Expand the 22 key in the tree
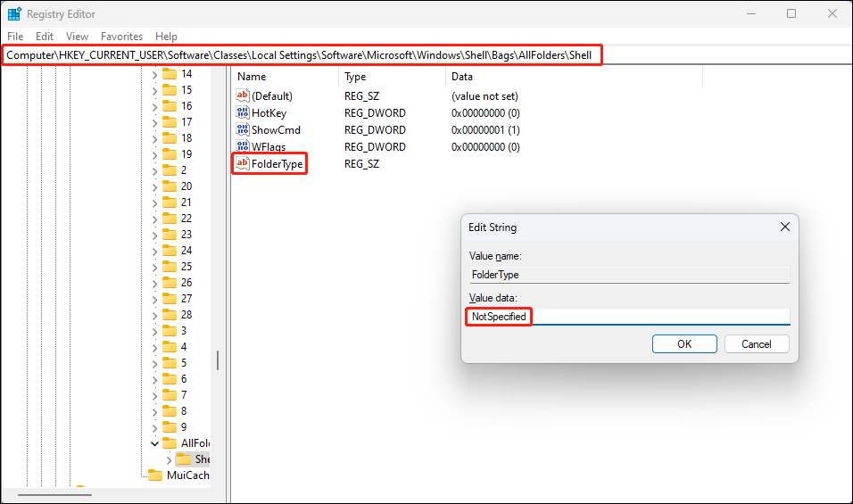The height and width of the screenshot is (504, 853). 154,219
